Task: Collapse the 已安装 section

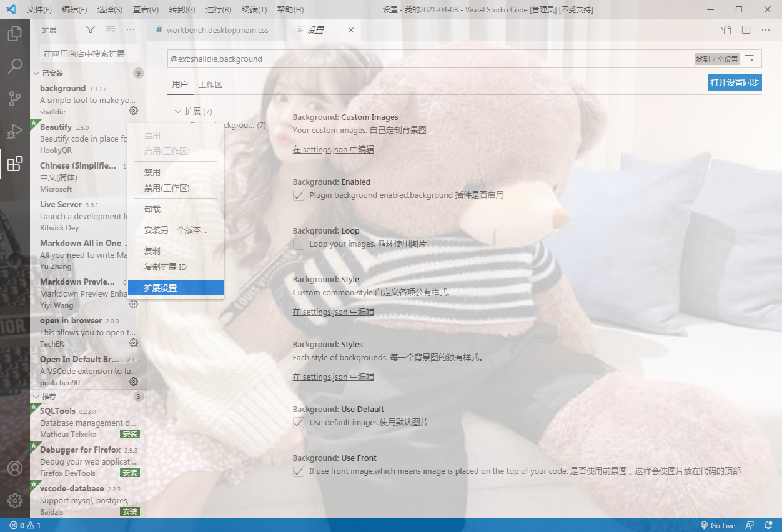Action: (36, 73)
